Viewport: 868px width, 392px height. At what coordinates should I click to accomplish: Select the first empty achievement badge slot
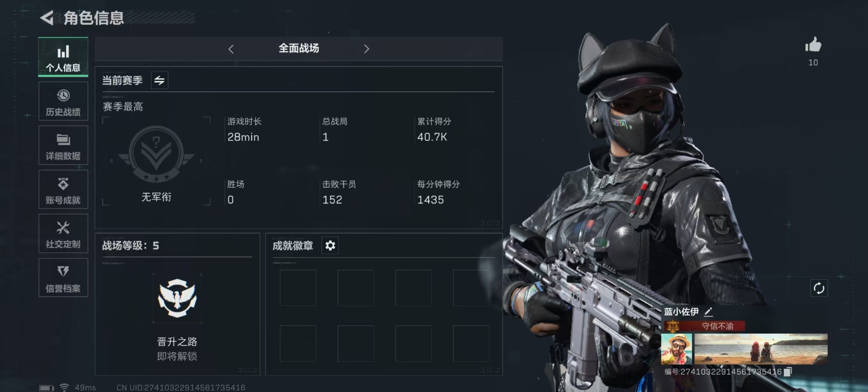(x=298, y=288)
